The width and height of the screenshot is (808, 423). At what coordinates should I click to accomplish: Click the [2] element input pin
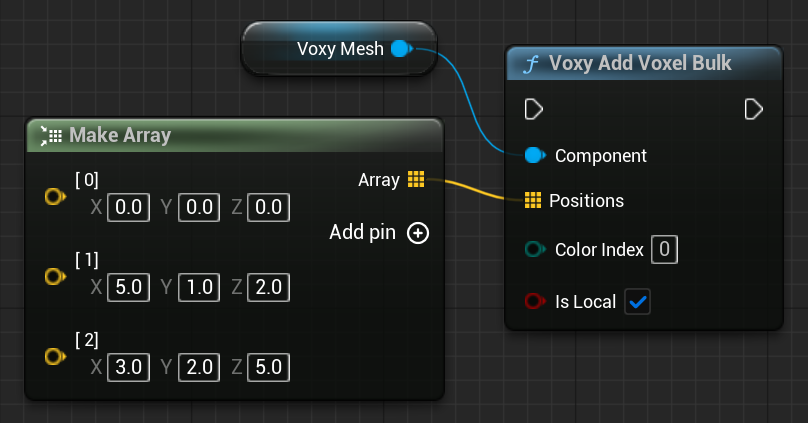[x=53, y=356]
